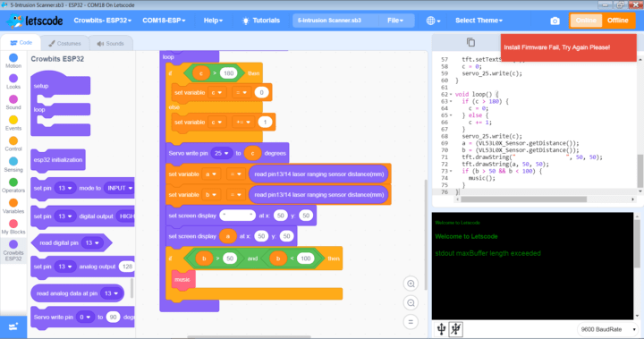Click the USB connect icon
Screen dimensions: 644x339
[441, 329]
